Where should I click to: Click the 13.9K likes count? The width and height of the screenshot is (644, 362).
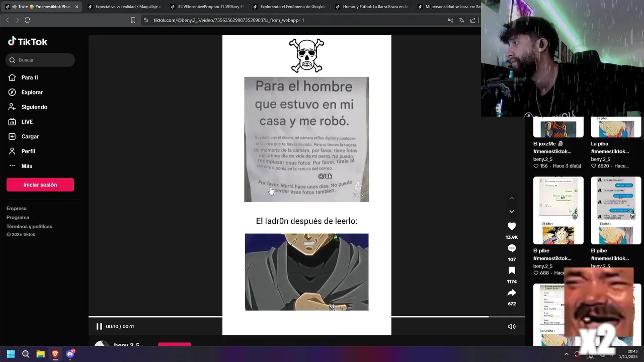[512, 237]
